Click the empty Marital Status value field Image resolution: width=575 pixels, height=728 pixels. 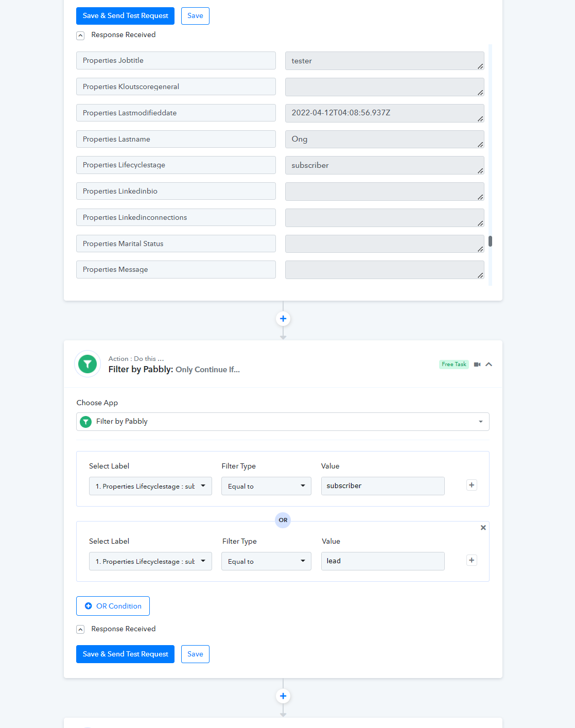(x=385, y=244)
